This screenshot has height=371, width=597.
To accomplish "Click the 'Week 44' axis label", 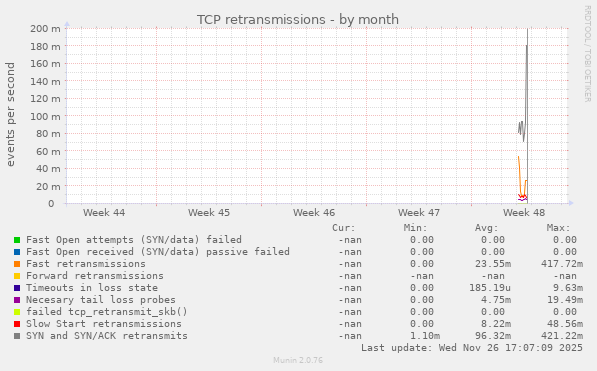I will [104, 213].
